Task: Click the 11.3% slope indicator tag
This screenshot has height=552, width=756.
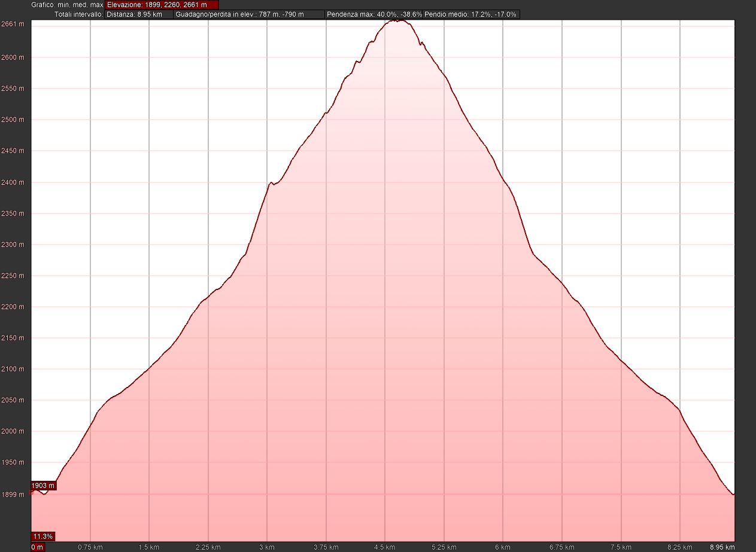Action: 43,535
